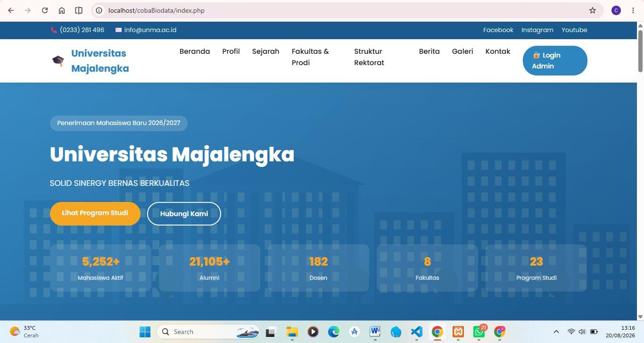The width and height of the screenshot is (644, 343).
Task: Bookmark this page with the star icon
Action: click(593, 10)
